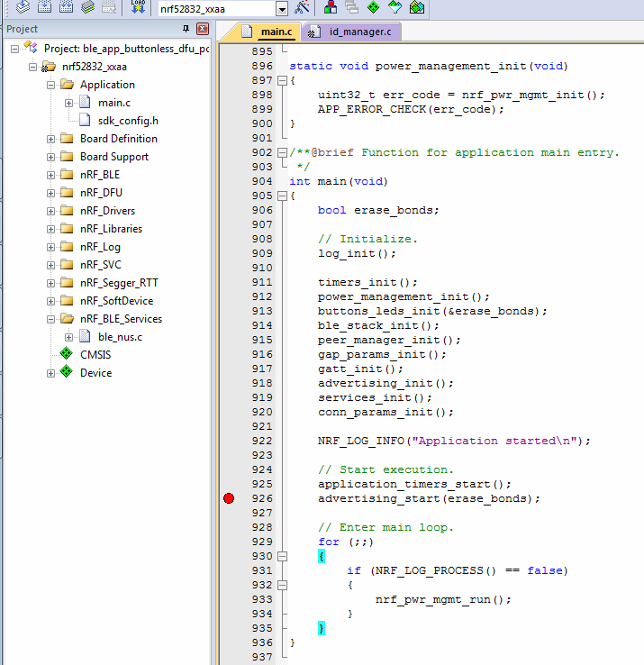Fold the if block at line 932
Screen dimensions: 644x665
click(x=282, y=586)
